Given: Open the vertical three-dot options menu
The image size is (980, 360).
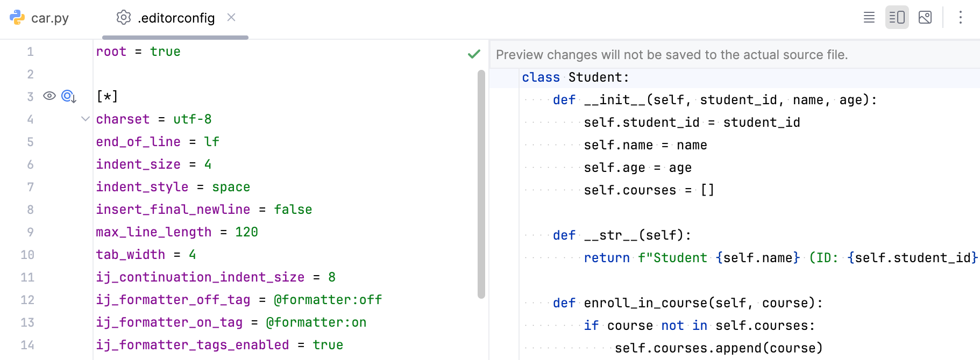Looking at the screenshot, I should [x=960, y=17].
